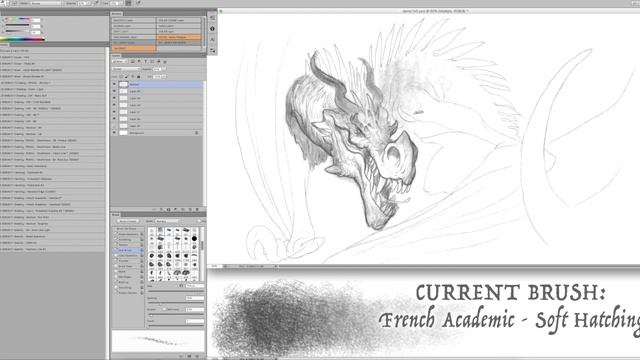Screen dimensions: 640x360
Task: Click lock icon beside Shape Dynamics
Action: [142, 234]
